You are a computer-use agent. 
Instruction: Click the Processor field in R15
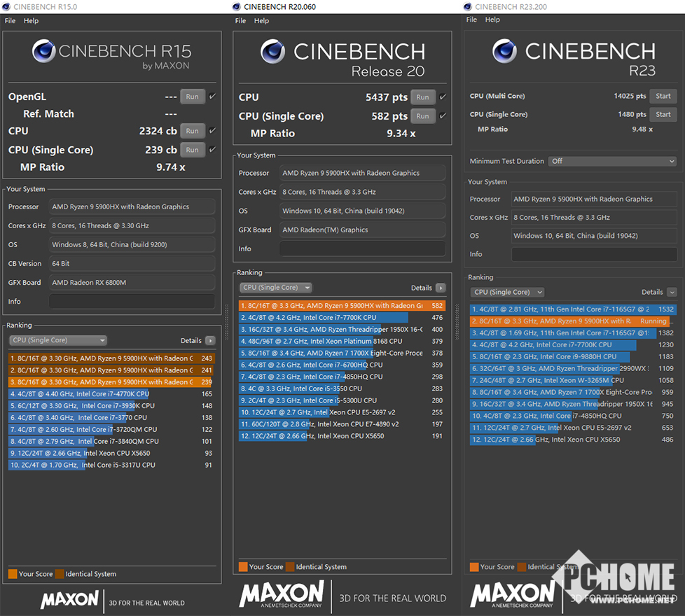[132, 206]
